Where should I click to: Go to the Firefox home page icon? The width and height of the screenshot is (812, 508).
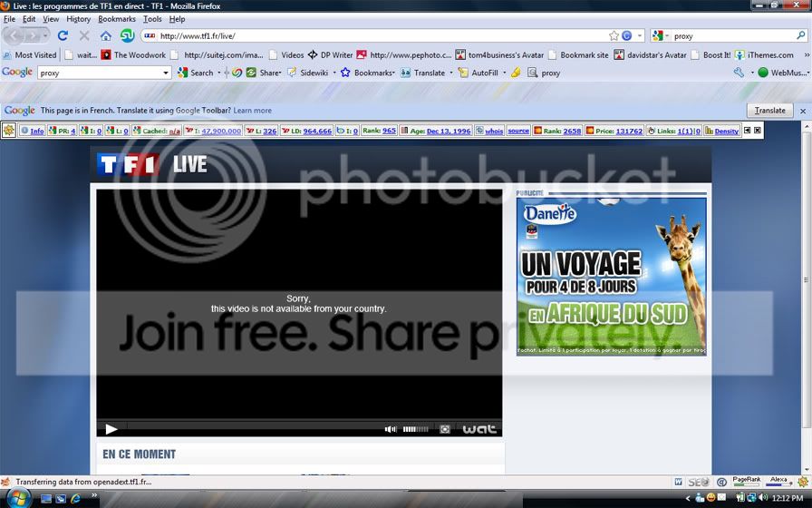click(x=106, y=35)
